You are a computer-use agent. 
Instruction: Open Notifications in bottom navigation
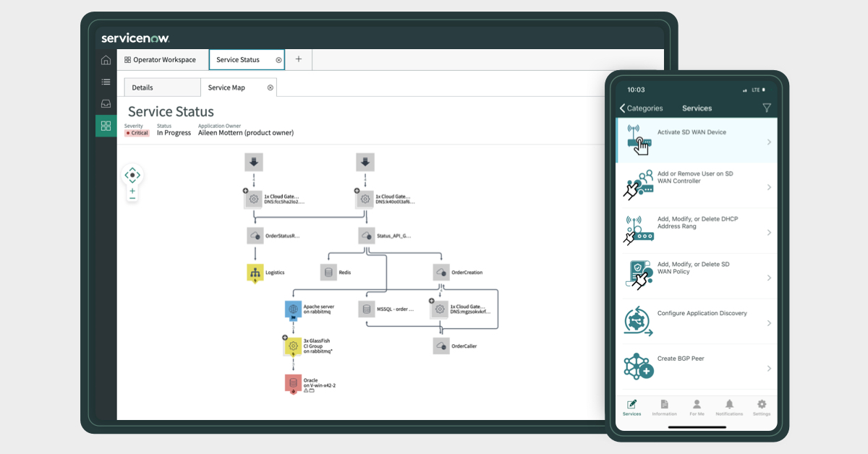coord(729,407)
